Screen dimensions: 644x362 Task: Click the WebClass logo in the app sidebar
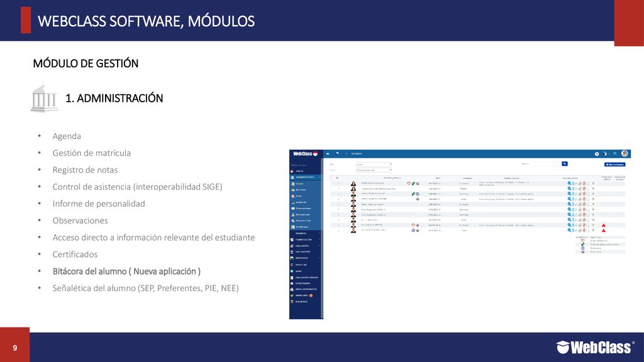pyautogui.click(x=305, y=153)
